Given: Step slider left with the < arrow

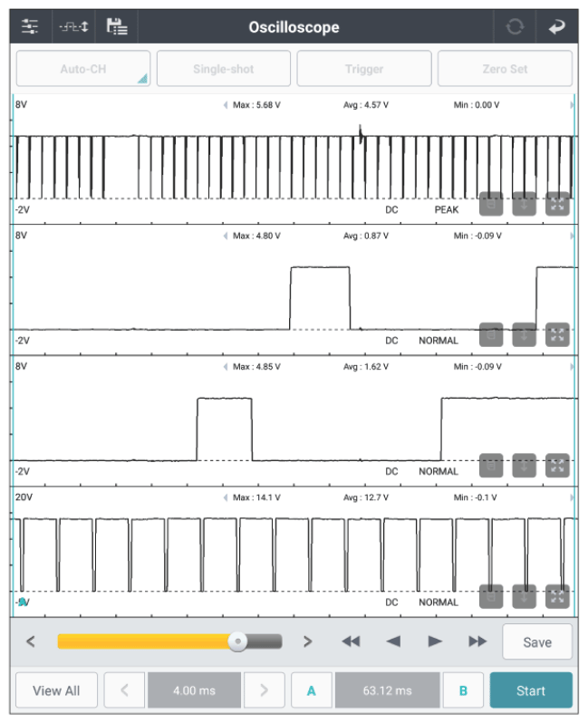Looking at the screenshot, I should (x=31, y=641).
